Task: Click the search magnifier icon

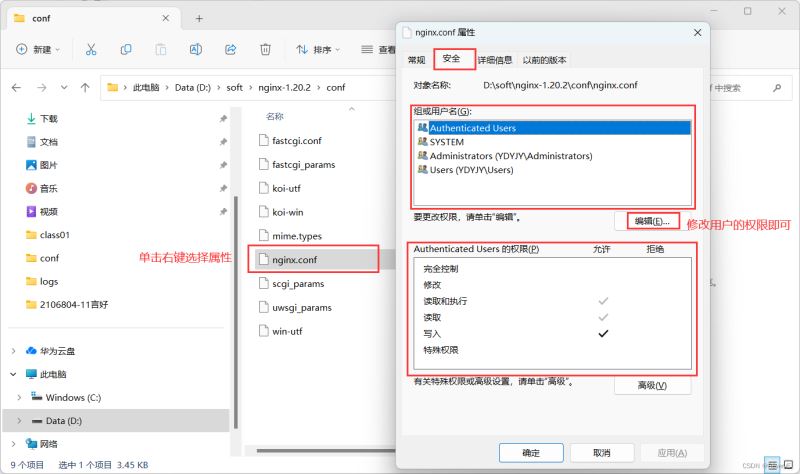Action: click(777, 88)
